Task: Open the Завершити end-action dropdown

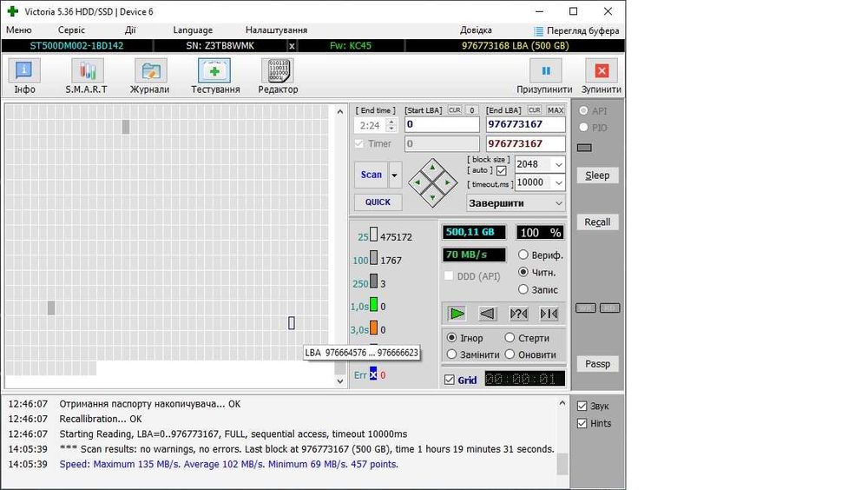Action: coord(516,203)
